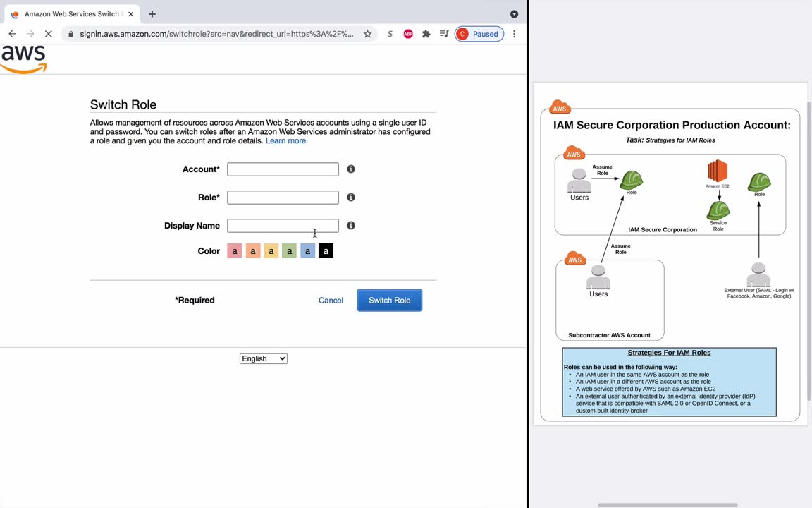This screenshot has height=508, width=812.
Task: Click the Role info icon
Action: 351,197
